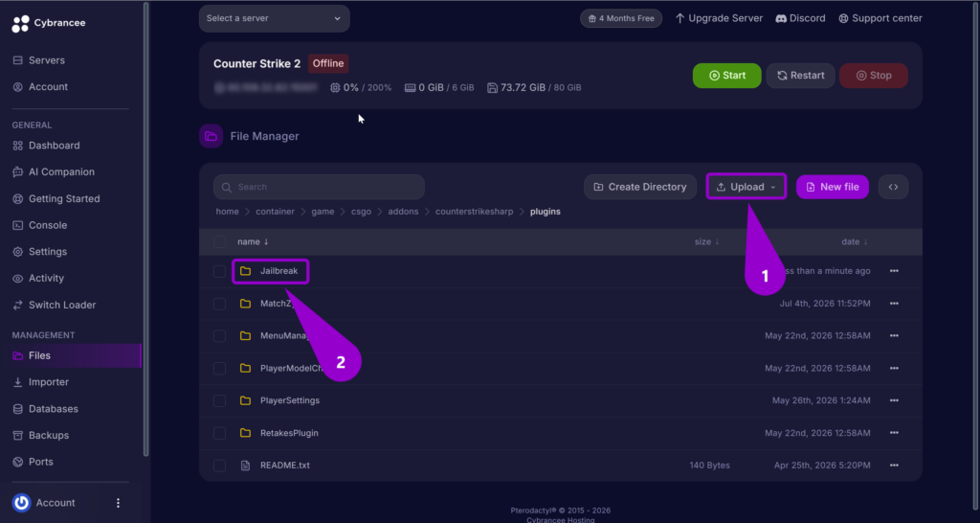This screenshot has height=523, width=980.
Task: Navigate to addons breadcrumb
Action: 403,212
